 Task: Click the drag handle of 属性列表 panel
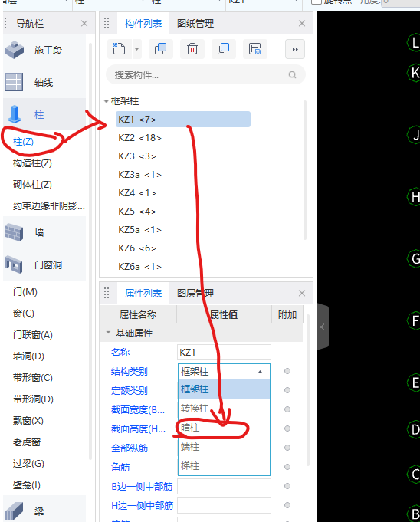coord(107,293)
